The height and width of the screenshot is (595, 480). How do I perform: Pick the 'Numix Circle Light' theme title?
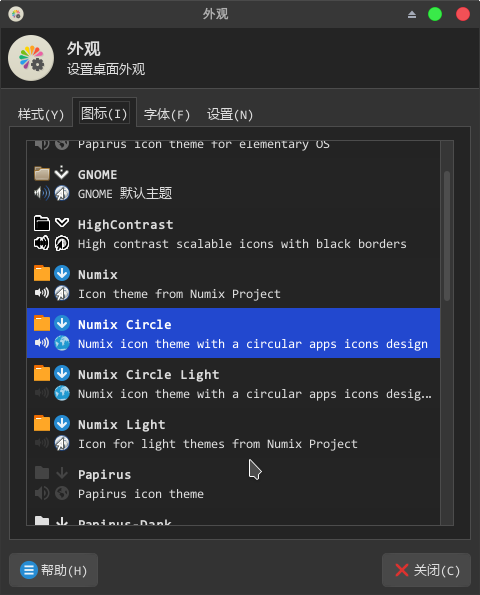148,375
